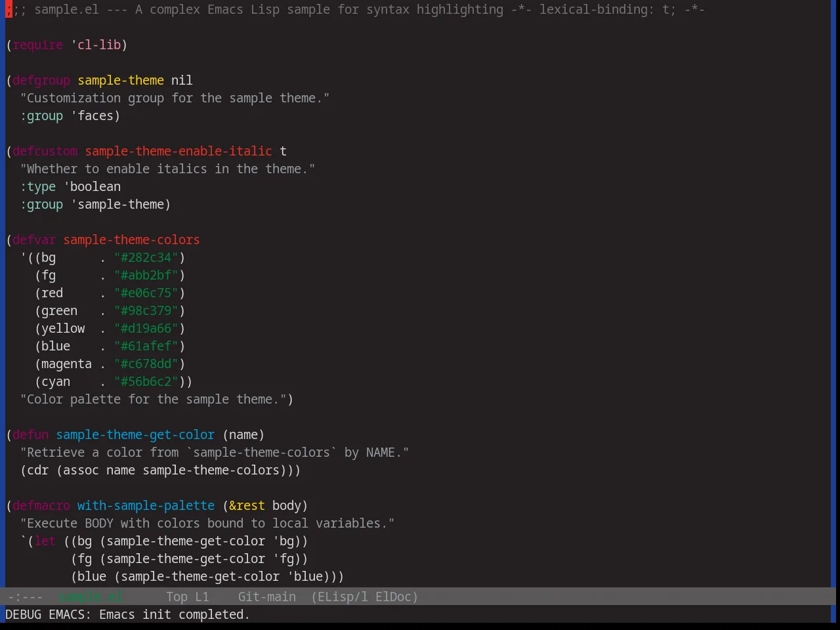Click the 'cdr' function call
The image size is (840, 630).
tap(37, 470)
